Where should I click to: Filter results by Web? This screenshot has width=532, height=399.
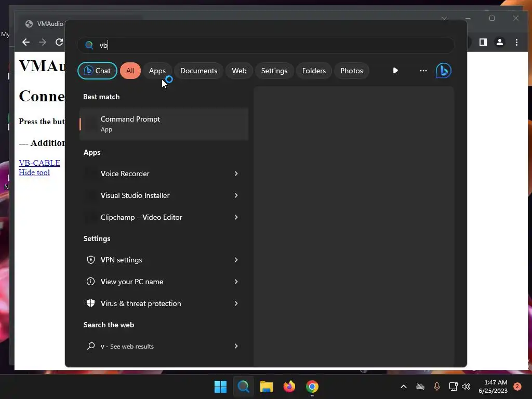pos(239,71)
